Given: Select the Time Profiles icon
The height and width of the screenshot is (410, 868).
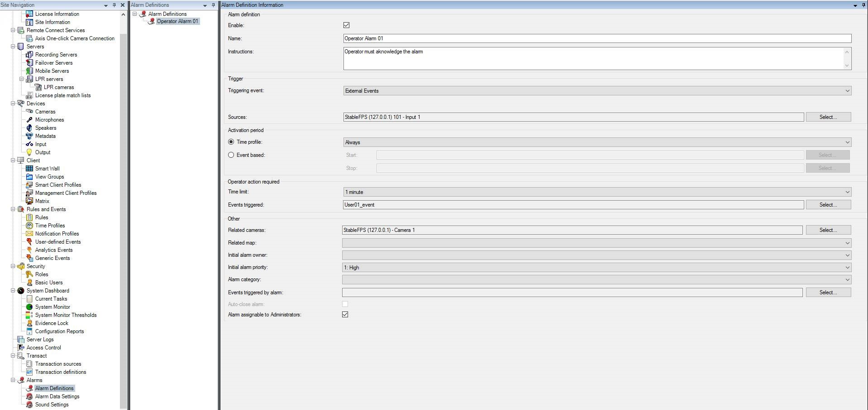Looking at the screenshot, I should pos(30,225).
